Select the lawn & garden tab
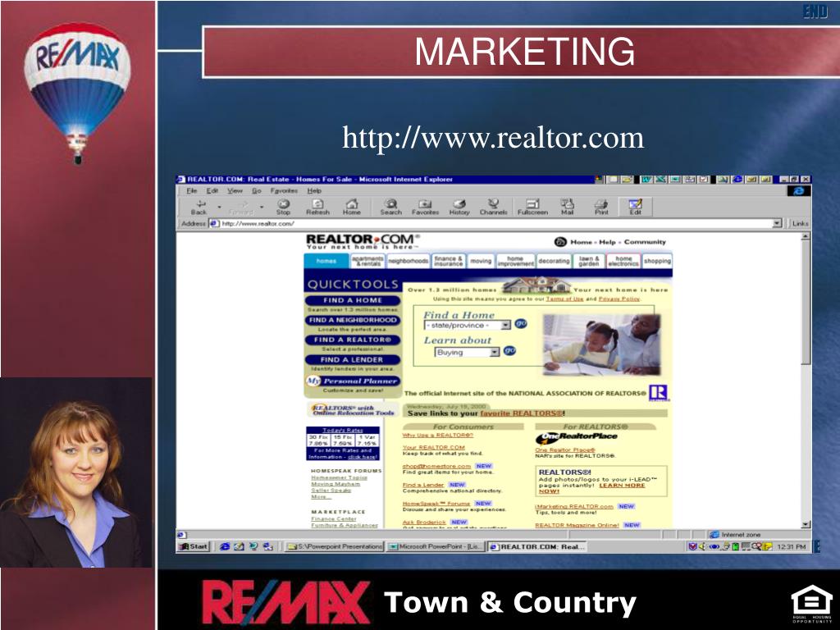840x630 pixels. click(589, 261)
